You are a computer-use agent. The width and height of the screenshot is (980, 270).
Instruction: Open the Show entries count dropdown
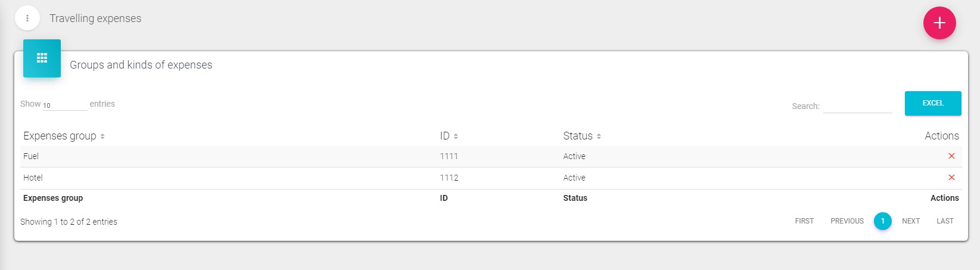[x=64, y=105]
